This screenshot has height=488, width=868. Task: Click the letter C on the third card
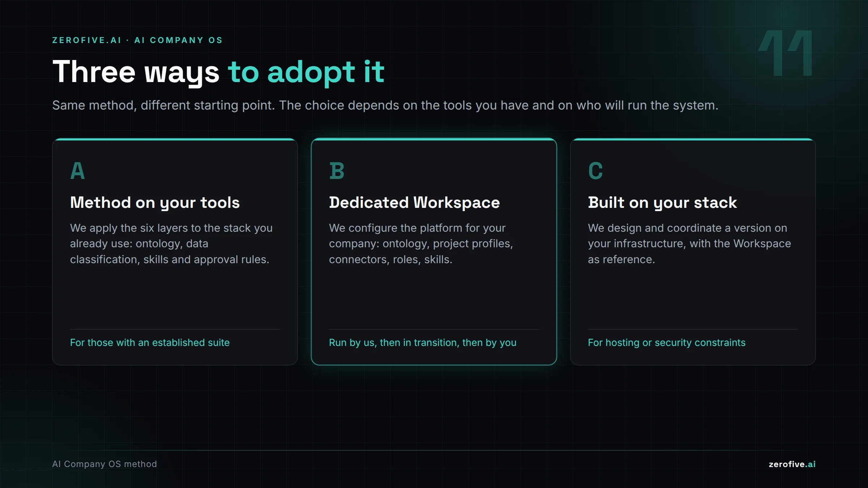click(x=595, y=171)
